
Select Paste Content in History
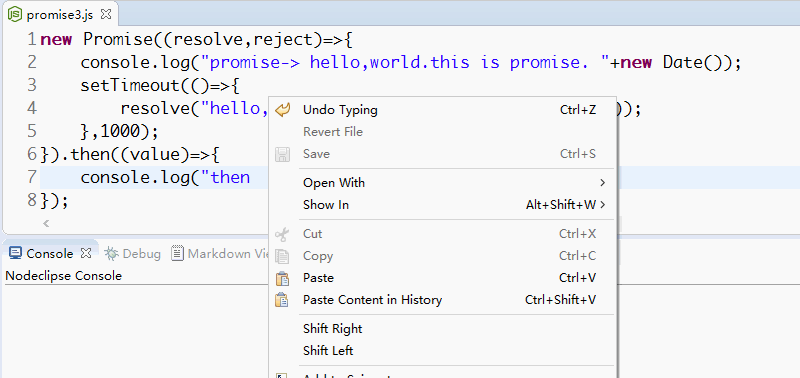pyautogui.click(x=372, y=300)
